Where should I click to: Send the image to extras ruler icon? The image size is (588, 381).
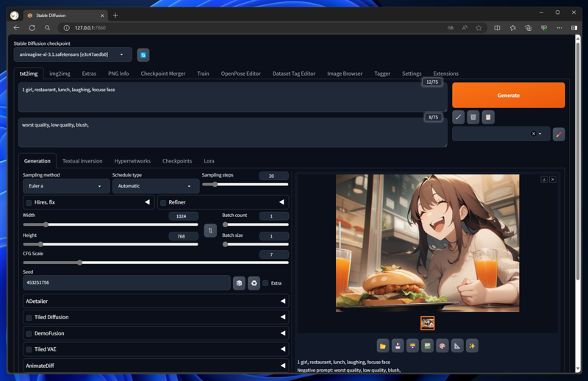(457, 346)
